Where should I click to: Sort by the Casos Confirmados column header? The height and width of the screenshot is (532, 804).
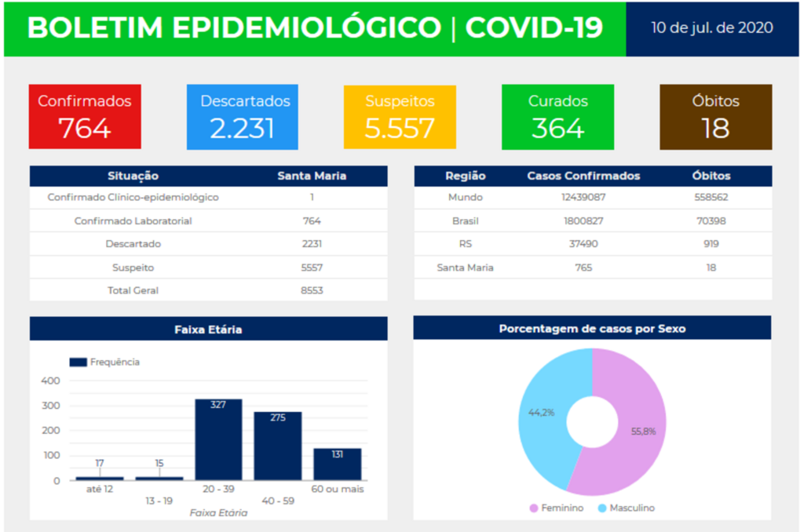(583, 176)
